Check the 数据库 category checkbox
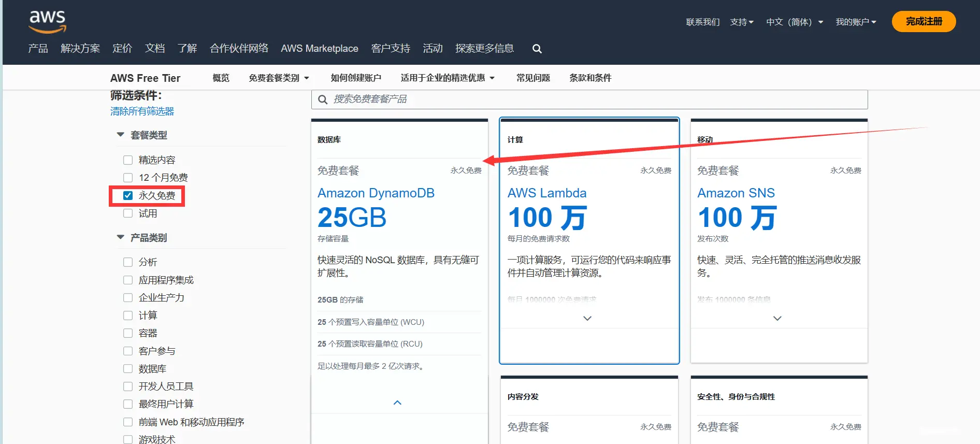 click(128, 369)
